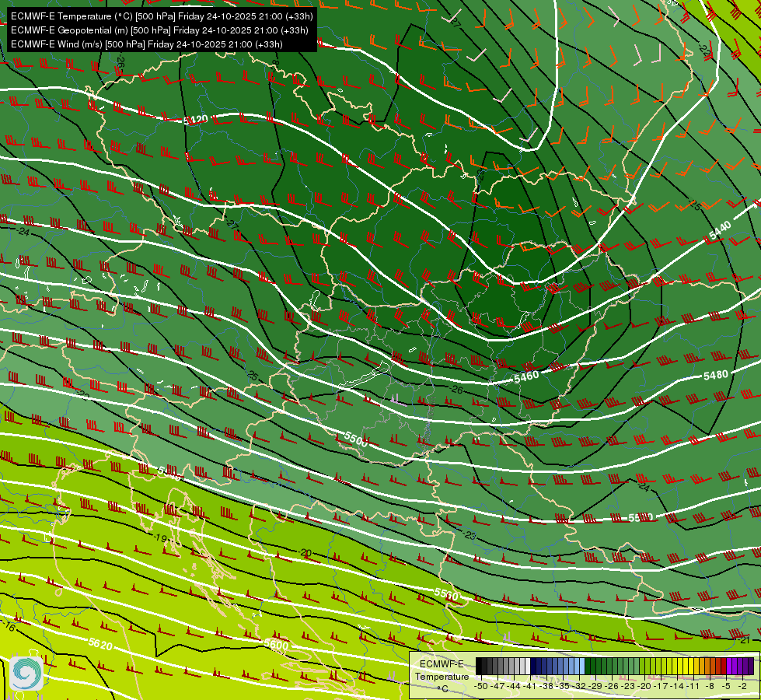Click the red -8 legend colour swatch
This screenshot has height=700, width=761.
pyautogui.click(x=713, y=666)
